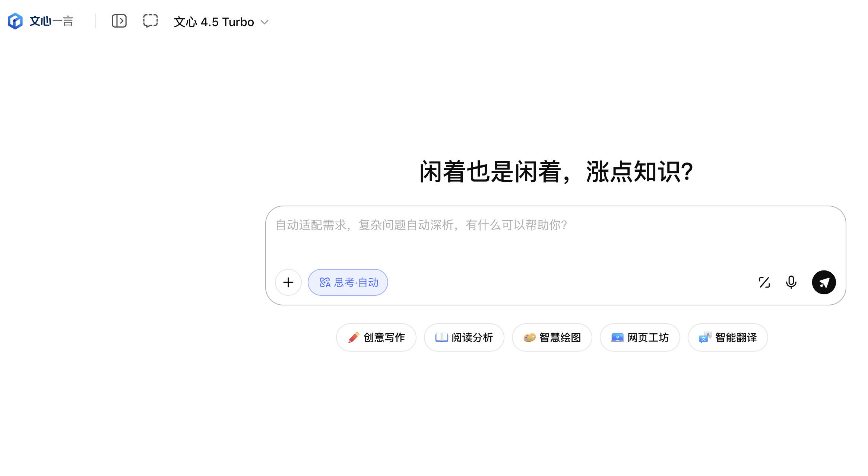Switch to the 阅读分析 reading analysis tab
Screen dimensions: 868x476
[464, 337]
